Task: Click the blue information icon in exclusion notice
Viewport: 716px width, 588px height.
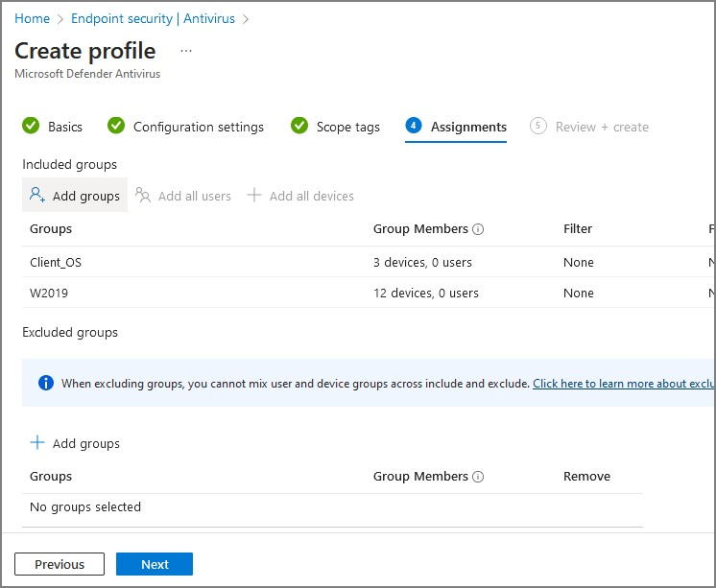Action: tap(46, 383)
